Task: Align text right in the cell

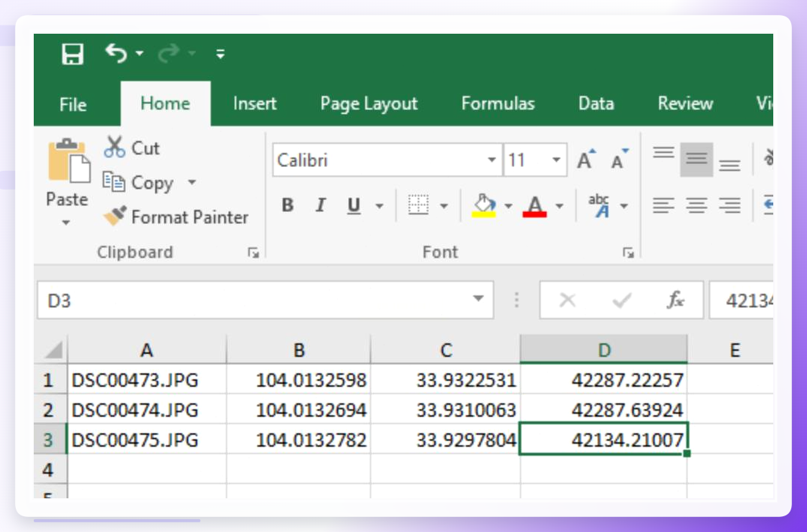Action: tap(729, 205)
